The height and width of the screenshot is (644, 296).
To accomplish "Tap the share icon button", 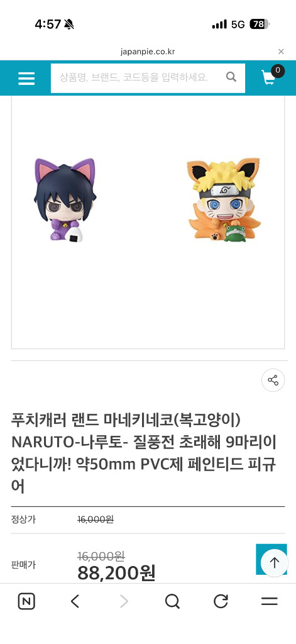I will point(273,380).
